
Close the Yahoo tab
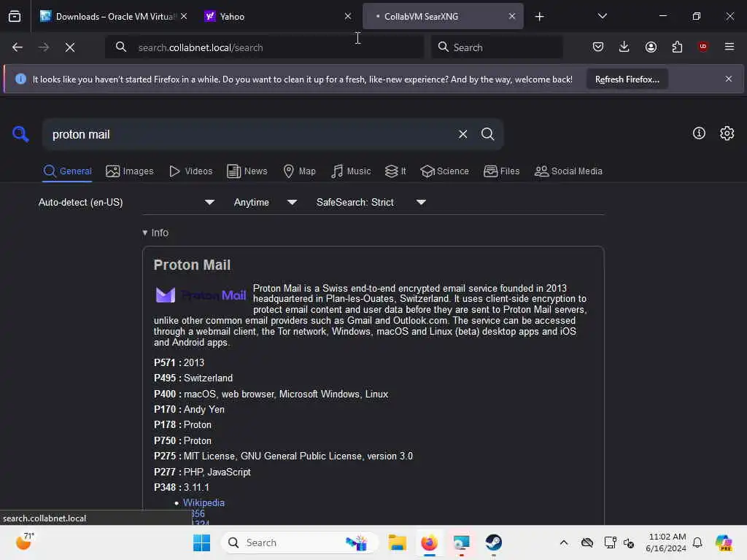348,16
